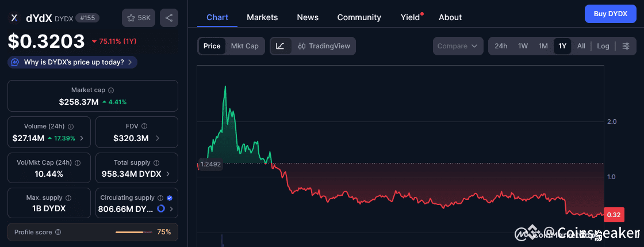Screen dimensions: 644x247
Task: Set chart range to 1W
Action: [523, 46]
